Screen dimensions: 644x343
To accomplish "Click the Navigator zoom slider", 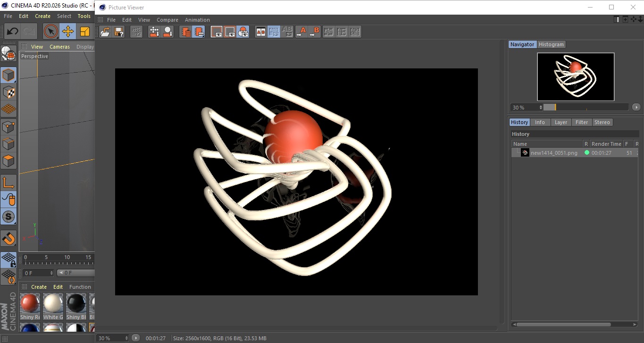I will coord(585,108).
